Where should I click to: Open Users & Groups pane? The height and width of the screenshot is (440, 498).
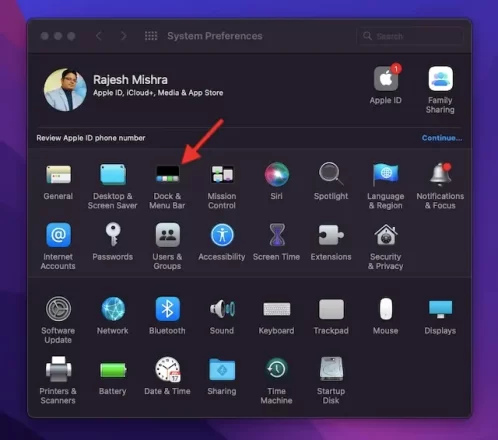click(168, 235)
